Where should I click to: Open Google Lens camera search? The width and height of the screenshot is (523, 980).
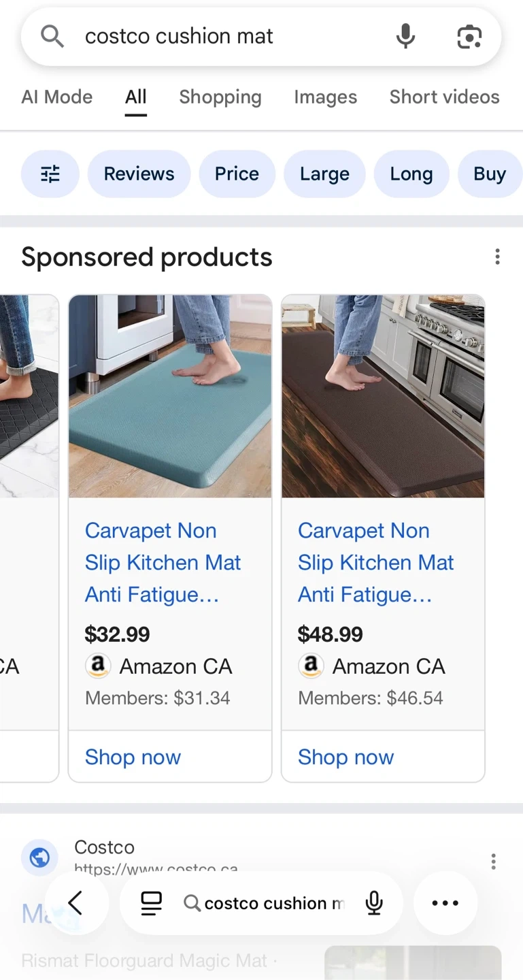point(469,37)
